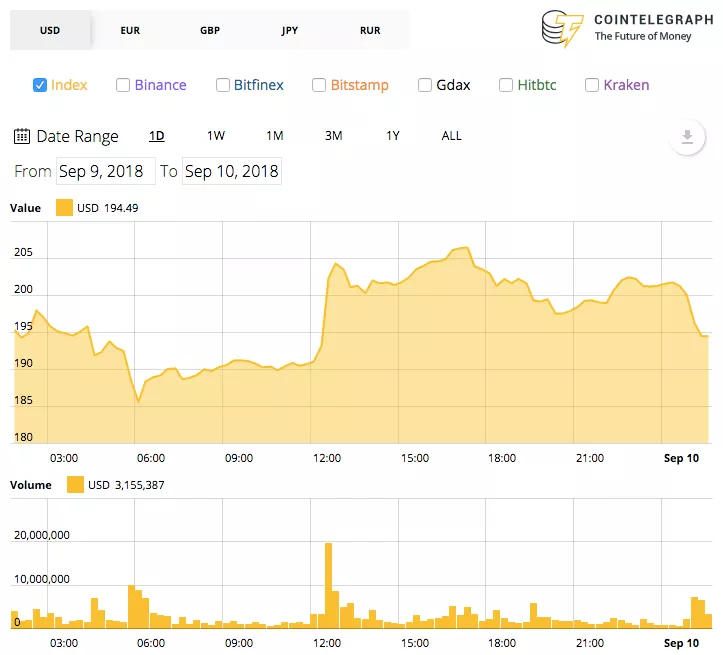Screen dimensions: 723x655
Task: Click the download chart icon
Action: (x=687, y=137)
